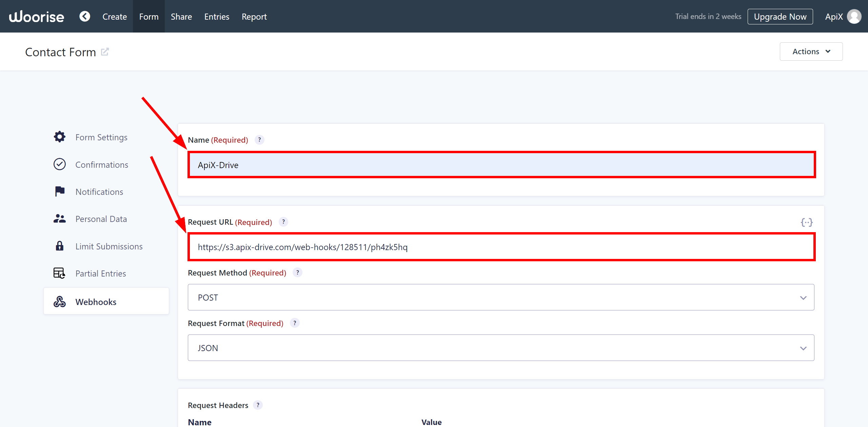Open Limit Submissions section

109,246
